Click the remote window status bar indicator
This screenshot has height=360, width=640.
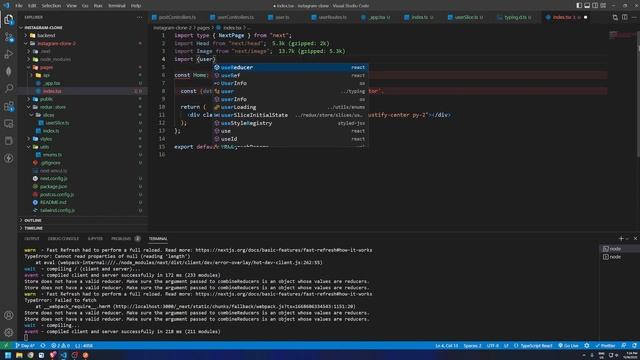(6, 346)
